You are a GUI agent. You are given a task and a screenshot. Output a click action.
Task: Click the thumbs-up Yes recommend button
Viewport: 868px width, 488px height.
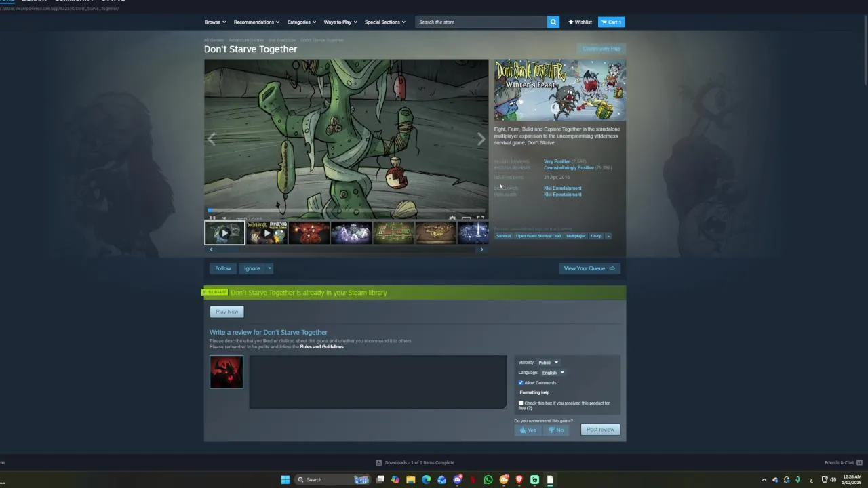pyautogui.click(x=528, y=430)
